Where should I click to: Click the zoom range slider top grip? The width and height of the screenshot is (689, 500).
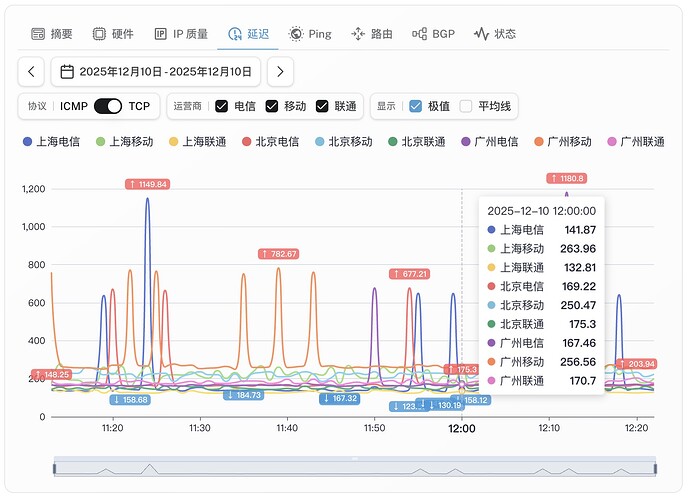(355, 459)
